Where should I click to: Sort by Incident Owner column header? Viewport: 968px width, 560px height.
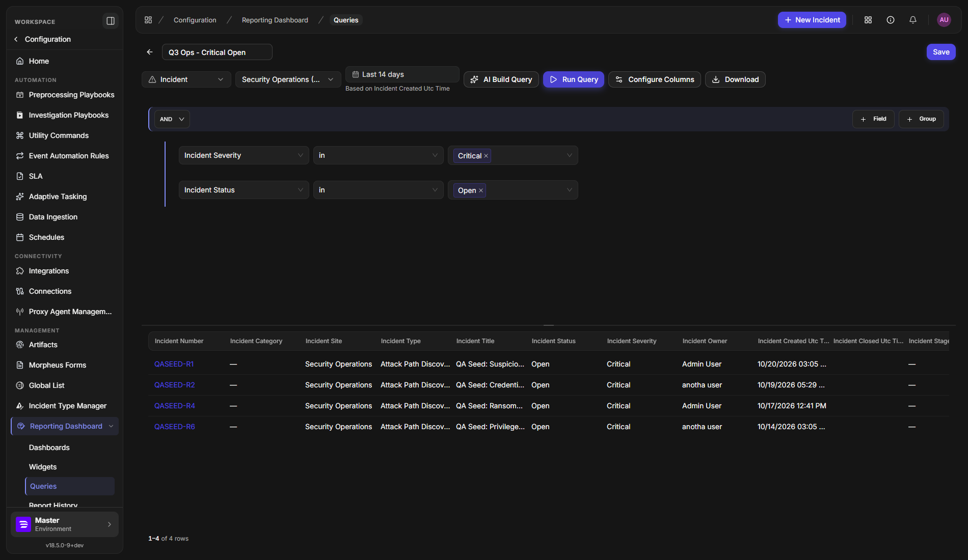(x=705, y=341)
